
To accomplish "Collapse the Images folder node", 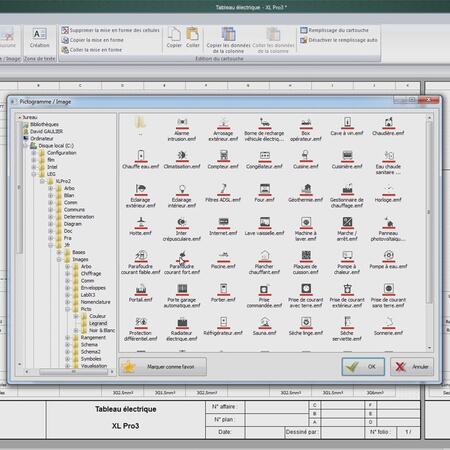I will point(59,259).
